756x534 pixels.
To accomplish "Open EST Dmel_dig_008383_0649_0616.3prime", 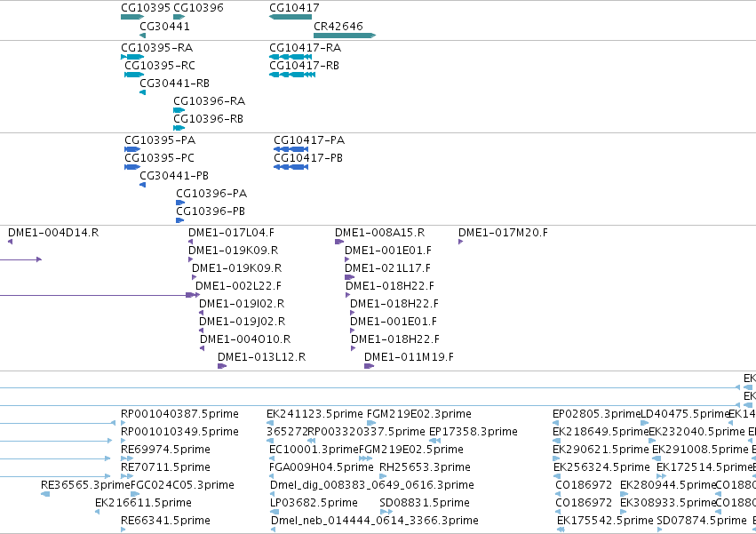I will click(x=372, y=486).
